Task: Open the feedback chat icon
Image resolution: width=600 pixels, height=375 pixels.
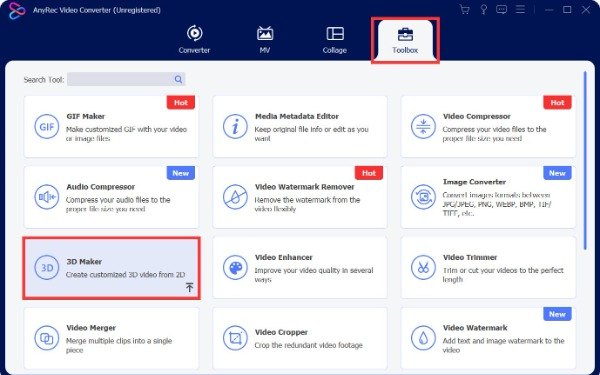Action: (x=501, y=9)
